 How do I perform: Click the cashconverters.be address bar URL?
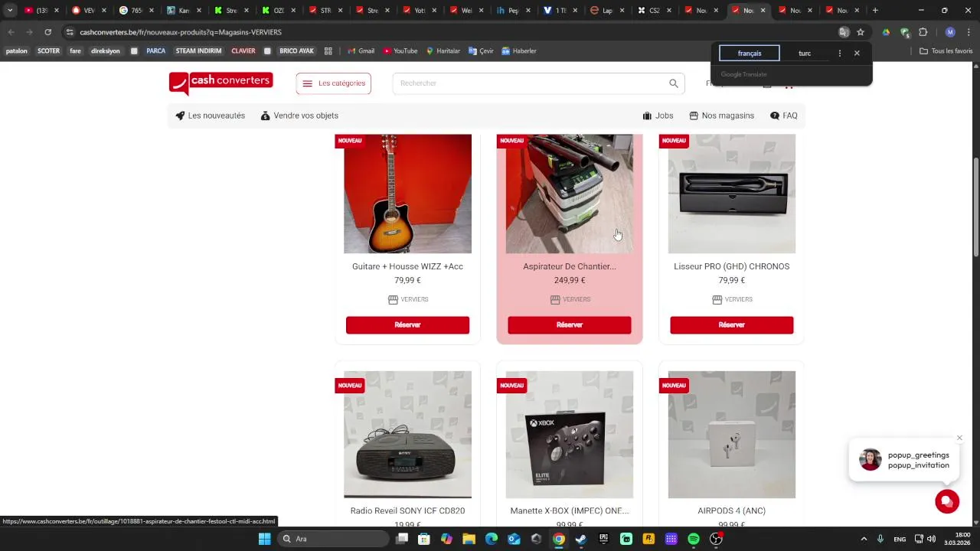tap(181, 32)
